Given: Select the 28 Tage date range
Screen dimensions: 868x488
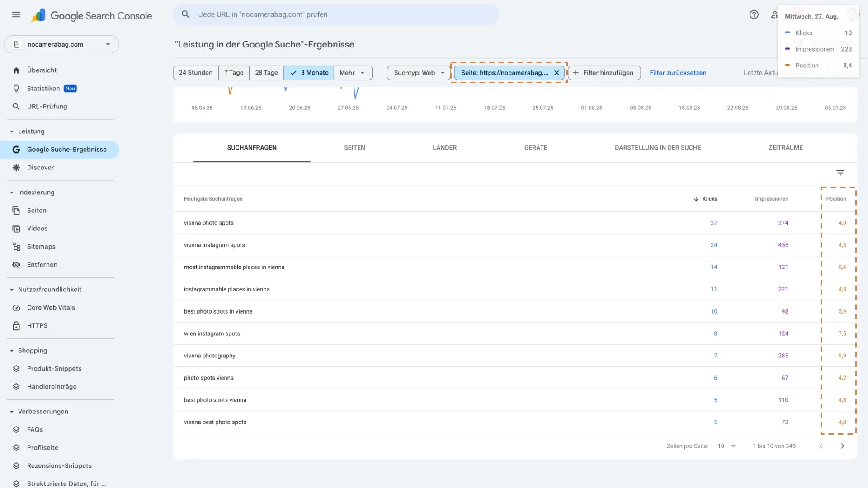Looking at the screenshot, I should tap(266, 73).
